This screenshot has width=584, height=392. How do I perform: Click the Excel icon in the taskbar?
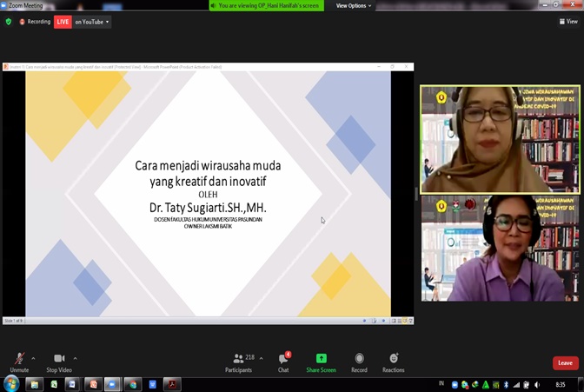click(x=54, y=384)
